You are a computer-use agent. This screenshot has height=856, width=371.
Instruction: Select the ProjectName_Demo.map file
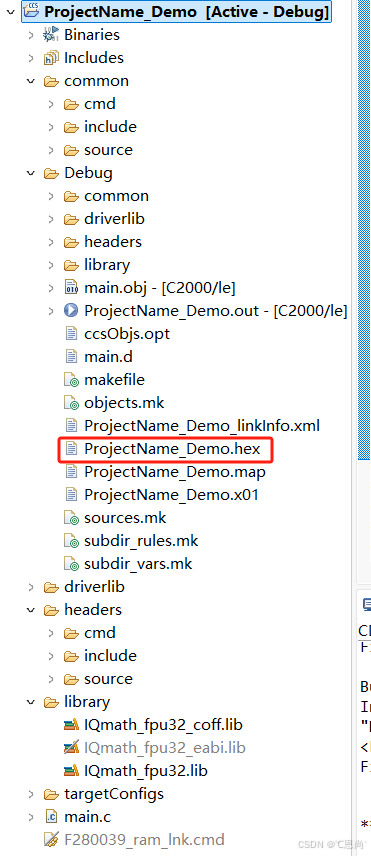(x=175, y=472)
